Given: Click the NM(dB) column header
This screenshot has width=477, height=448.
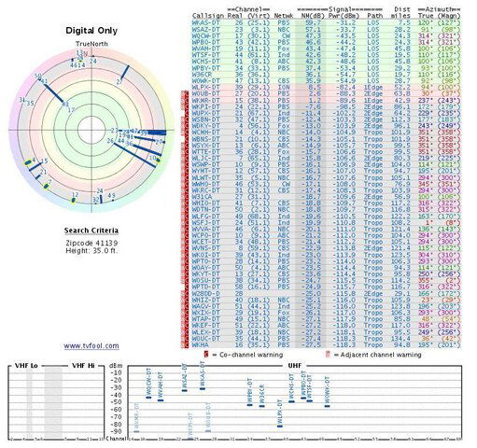Looking at the screenshot, I should pyautogui.click(x=312, y=16).
